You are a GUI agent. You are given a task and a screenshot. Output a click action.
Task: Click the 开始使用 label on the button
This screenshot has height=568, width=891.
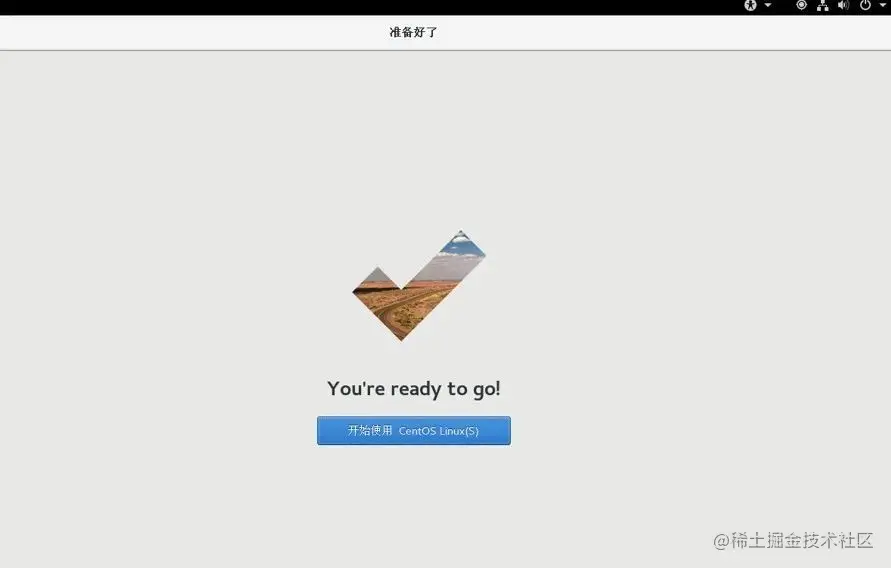click(x=370, y=431)
